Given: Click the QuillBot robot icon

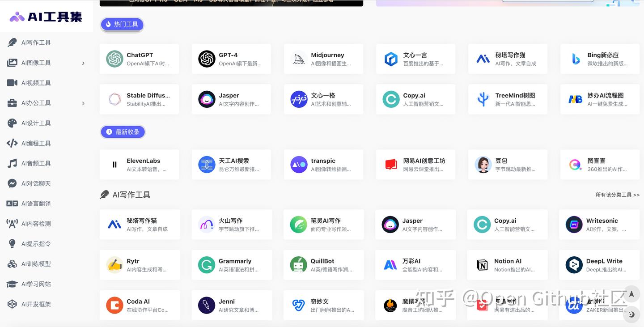Looking at the screenshot, I should 299,265.
